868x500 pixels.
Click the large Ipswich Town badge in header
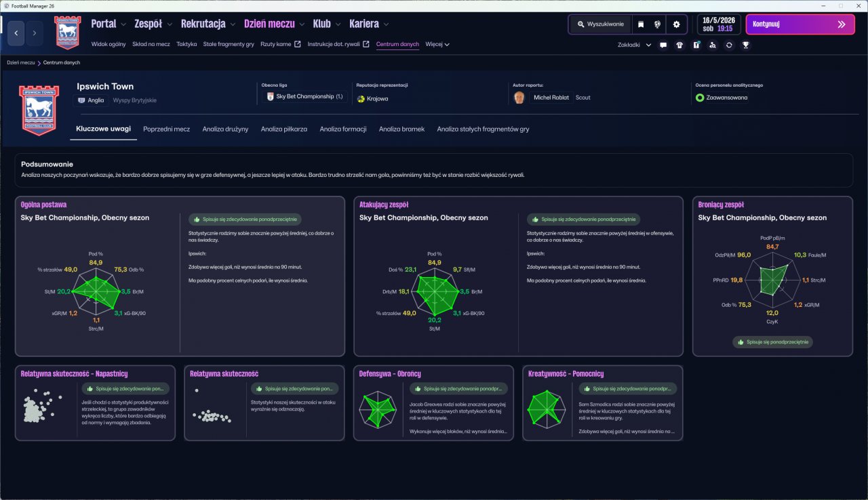[x=39, y=110]
